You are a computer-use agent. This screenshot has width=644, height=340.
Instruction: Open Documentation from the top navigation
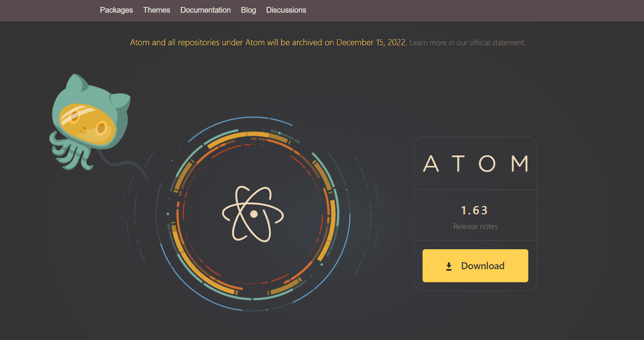click(205, 10)
